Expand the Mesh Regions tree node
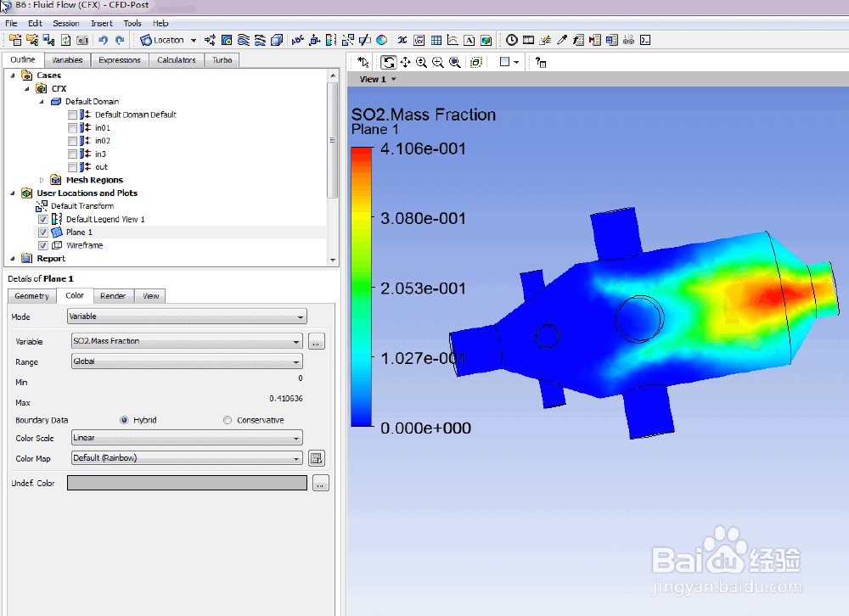 pos(42,180)
